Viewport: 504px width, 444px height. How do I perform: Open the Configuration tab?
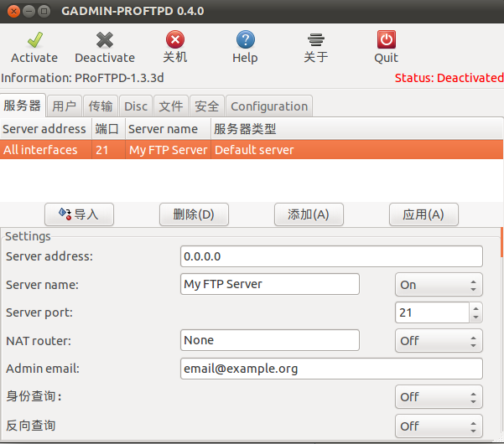[x=269, y=106]
